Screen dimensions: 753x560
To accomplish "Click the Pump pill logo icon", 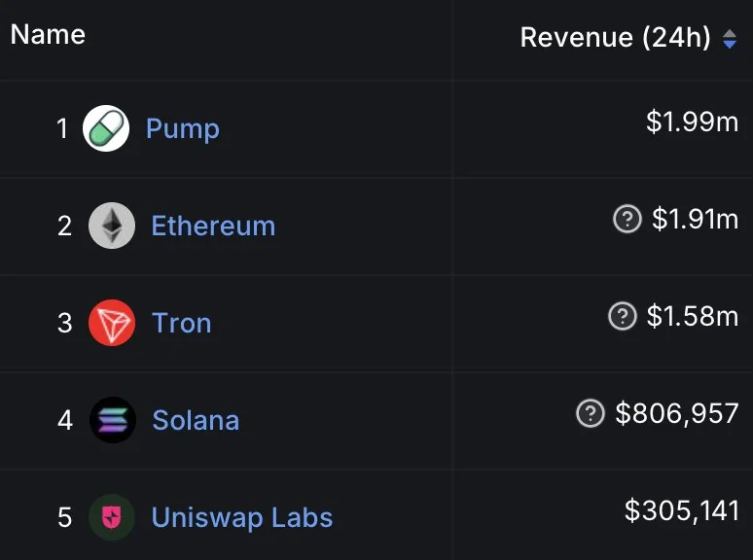I will 106,128.
